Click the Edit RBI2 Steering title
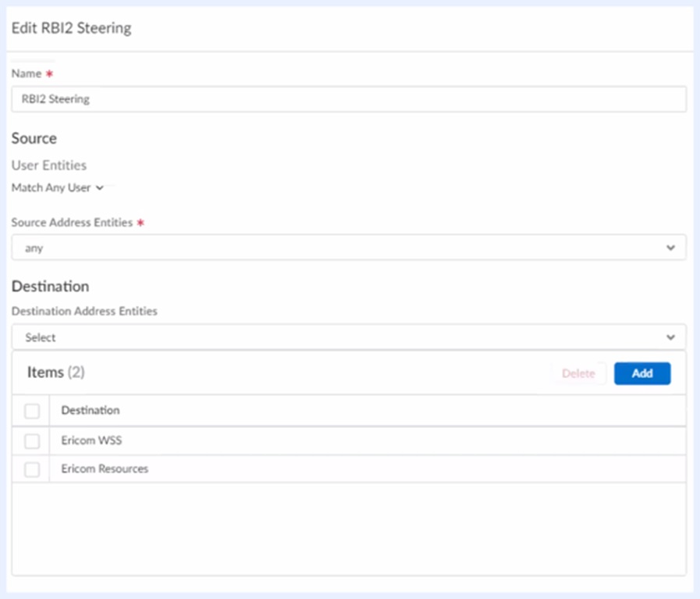Screen dimensions: 700x599 tap(71, 28)
